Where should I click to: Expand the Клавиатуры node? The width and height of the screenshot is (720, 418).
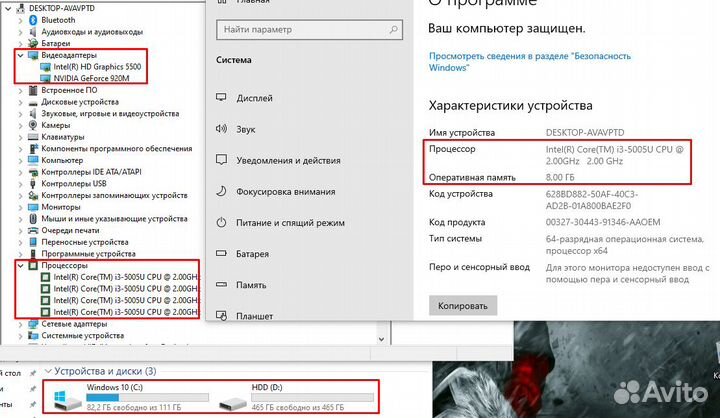coord(20,137)
